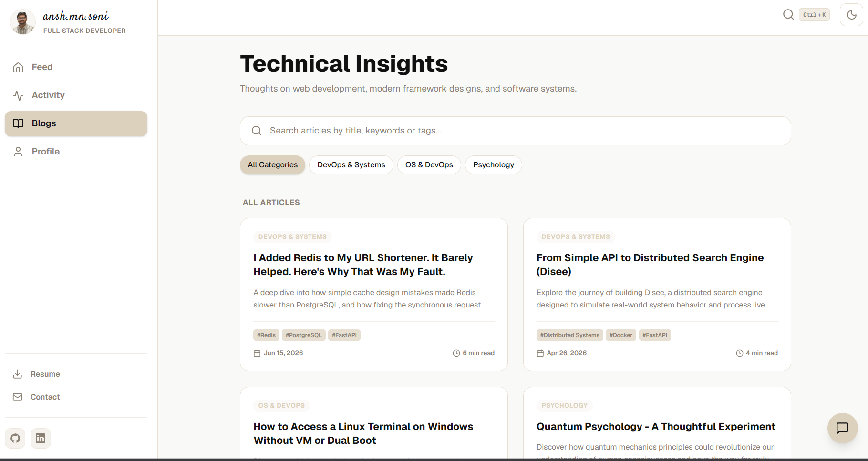
Task: Focus the article search input field
Action: pos(516,131)
